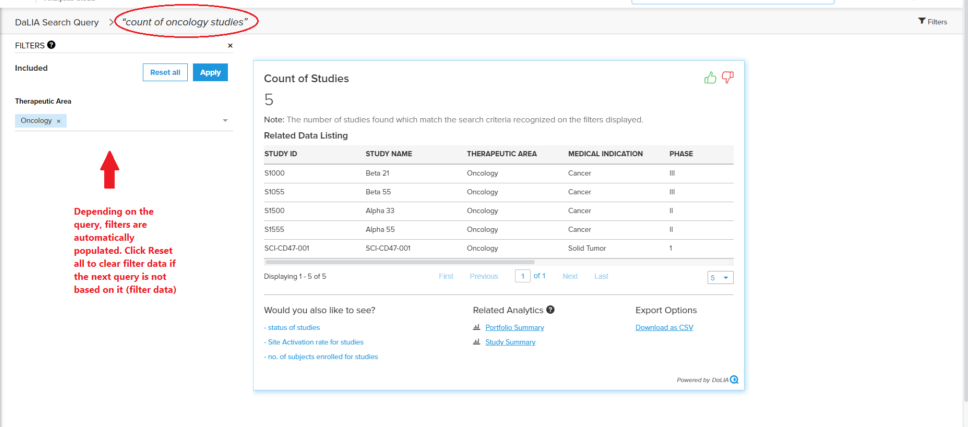Click the Portfolio Summary chart icon
Screen dimensions: 968x427
(x=477, y=328)
